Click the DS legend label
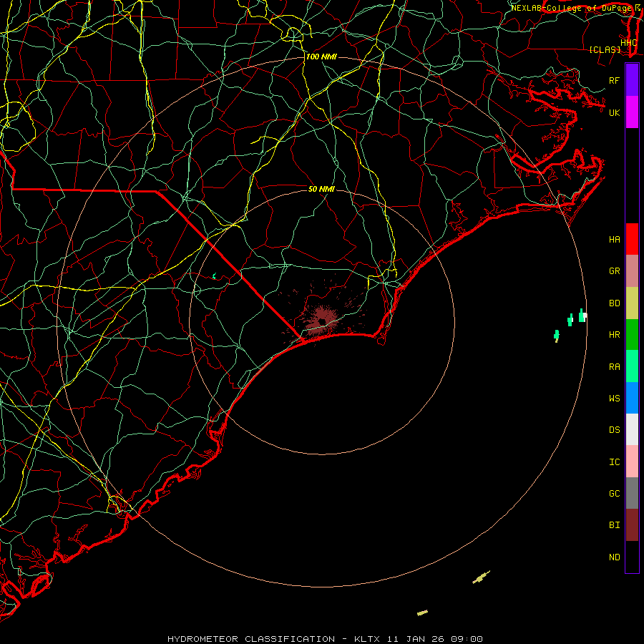Screen dimensions: 644x644 coord(614,430)
